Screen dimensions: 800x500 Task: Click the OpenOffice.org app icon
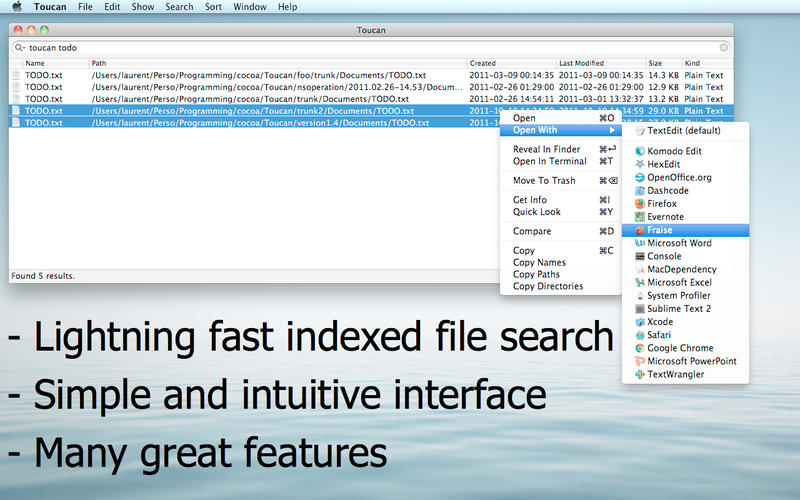(x=640, y=178)
